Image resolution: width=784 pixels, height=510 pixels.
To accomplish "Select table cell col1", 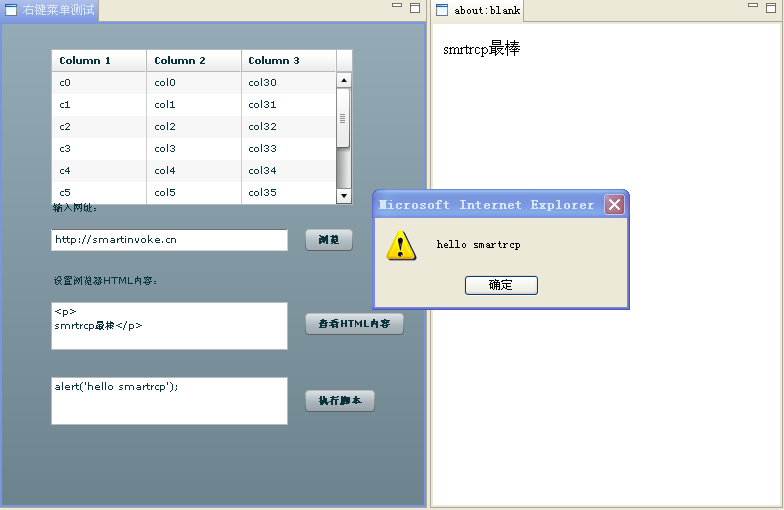I will pyautogui.click(x=194, y=104).
